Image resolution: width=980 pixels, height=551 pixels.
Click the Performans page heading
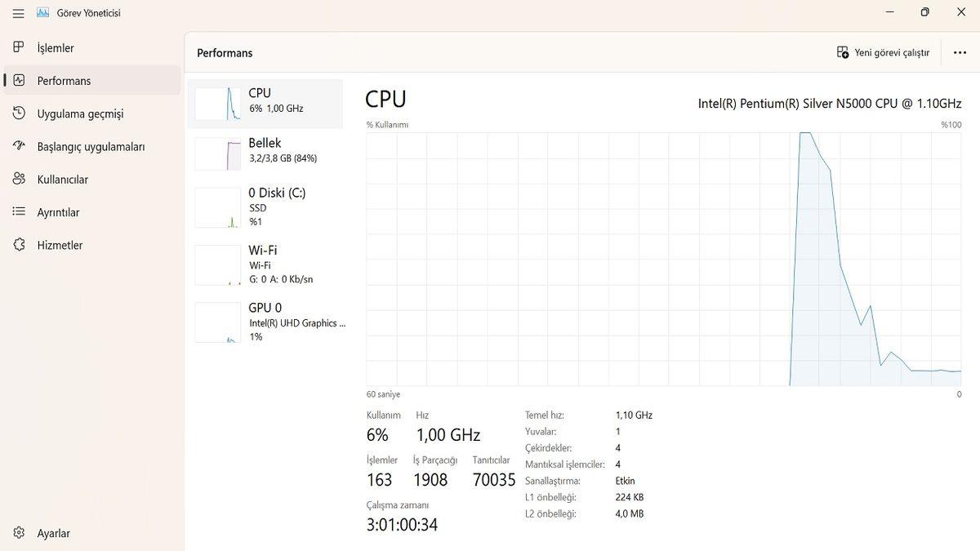pos(225,53)
